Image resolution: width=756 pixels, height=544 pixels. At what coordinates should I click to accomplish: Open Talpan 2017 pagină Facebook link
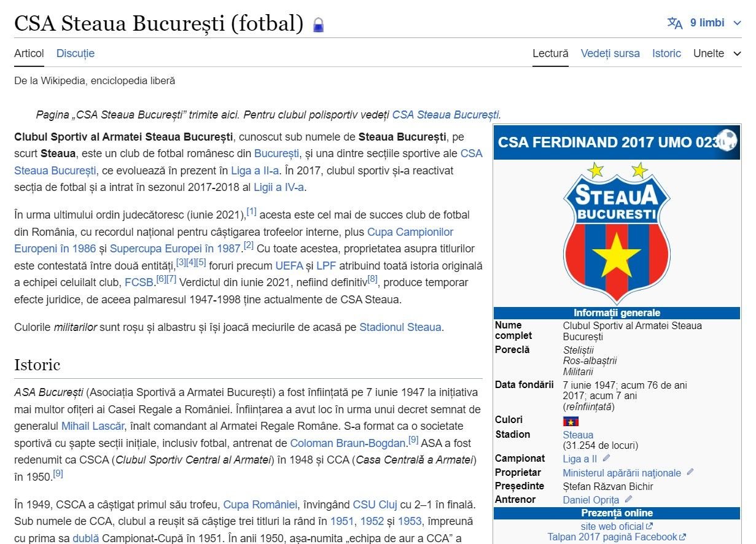point(617,537)
